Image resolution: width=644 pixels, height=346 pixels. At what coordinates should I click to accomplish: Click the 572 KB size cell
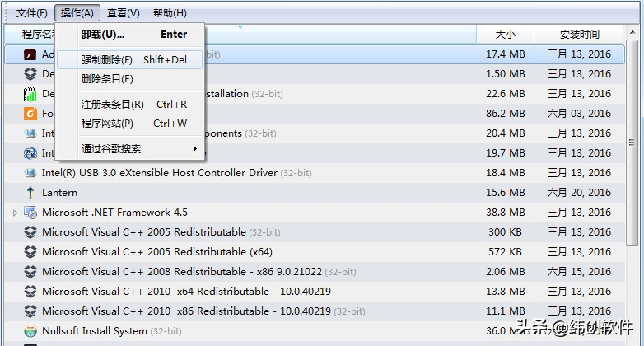505,252
